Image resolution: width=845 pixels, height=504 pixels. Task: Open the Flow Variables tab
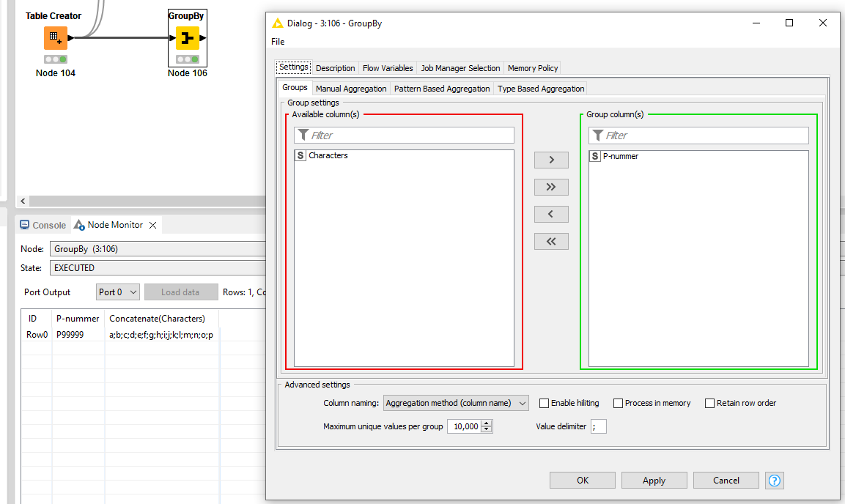(388, 68)
